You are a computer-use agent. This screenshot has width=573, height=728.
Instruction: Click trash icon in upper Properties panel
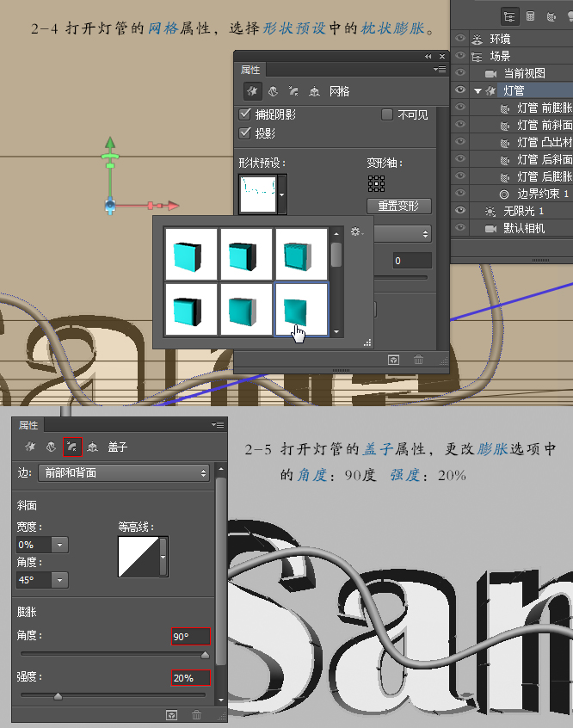418,360
